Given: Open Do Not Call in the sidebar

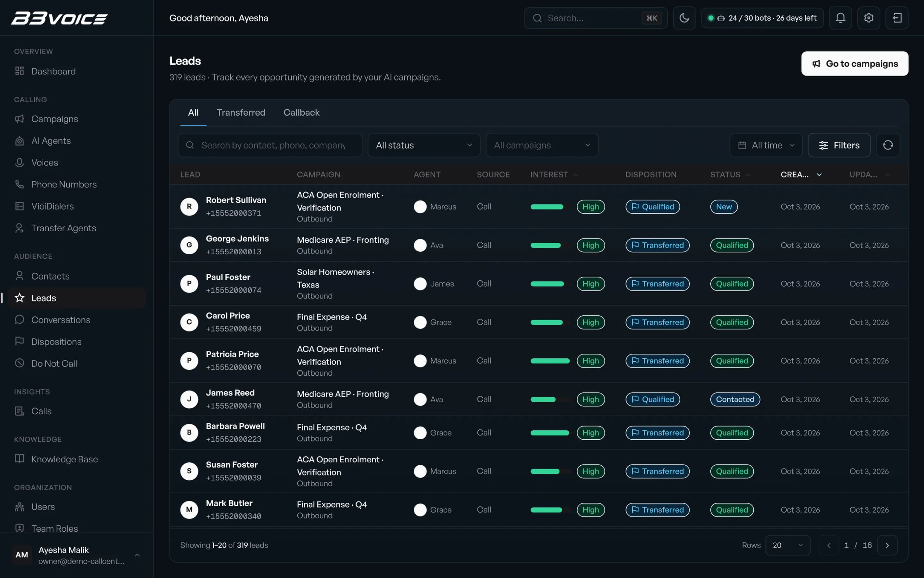Looking at the screenshot, I should 77,363.
